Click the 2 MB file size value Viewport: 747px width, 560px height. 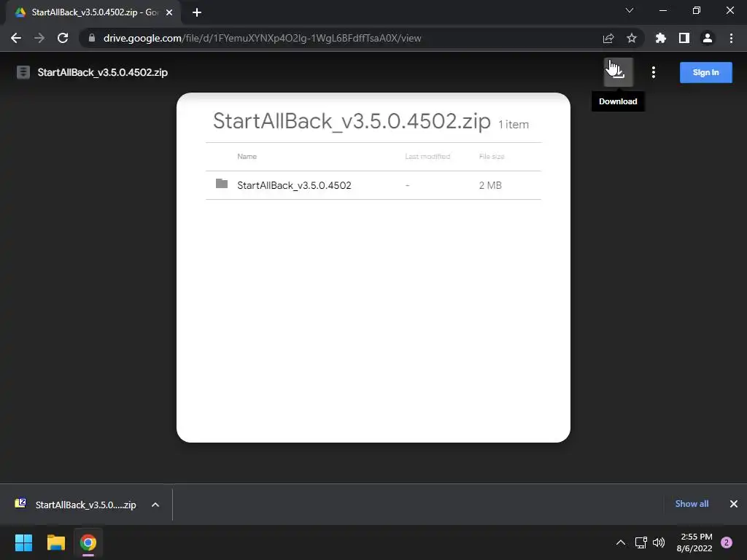click(490, 185)
